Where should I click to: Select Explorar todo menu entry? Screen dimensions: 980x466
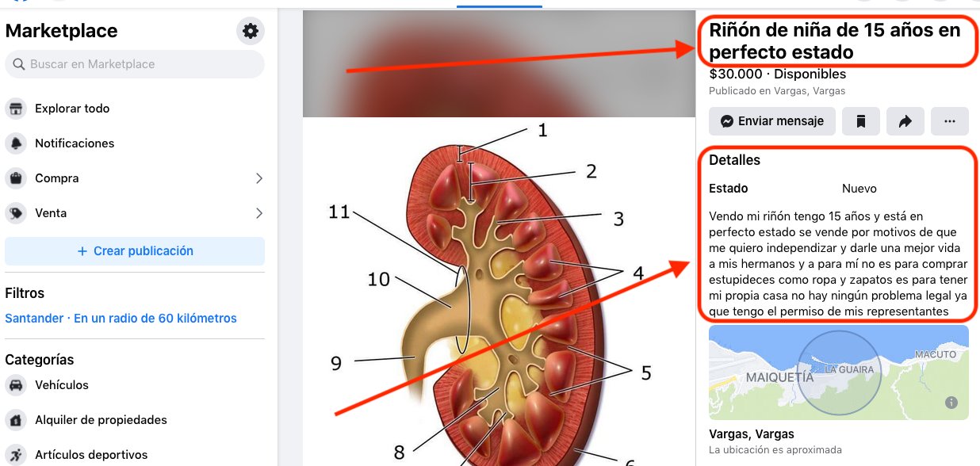(135, 109)
